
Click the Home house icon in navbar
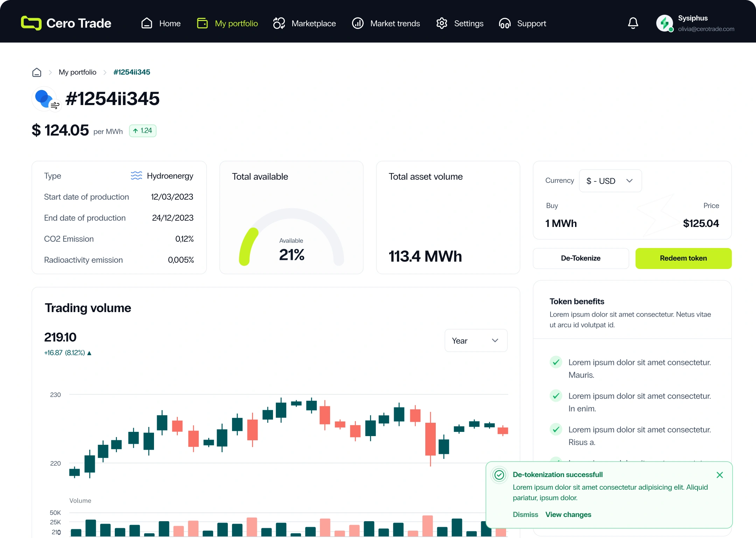tap(147, 23)
